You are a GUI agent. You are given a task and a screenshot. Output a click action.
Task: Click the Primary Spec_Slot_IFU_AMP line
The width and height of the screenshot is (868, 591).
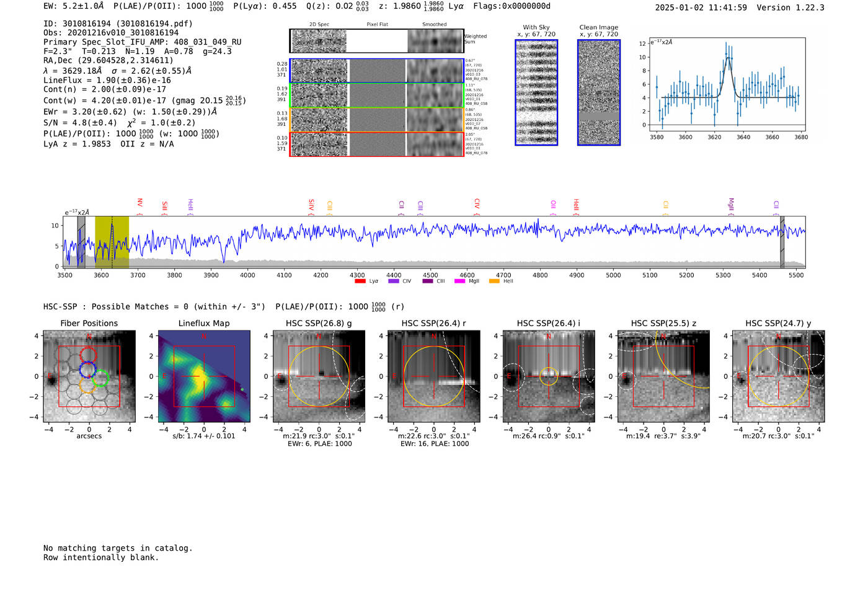coord(143,42)
